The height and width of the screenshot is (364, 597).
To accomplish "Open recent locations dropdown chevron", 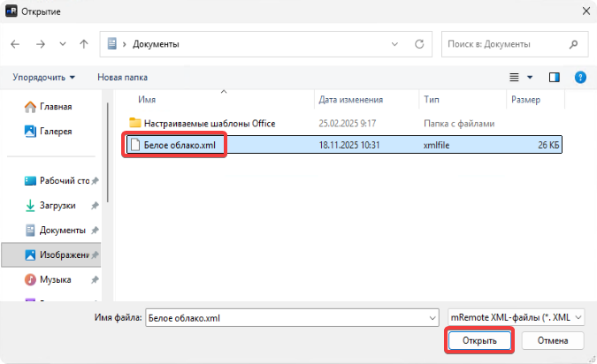I will [62, 43].
